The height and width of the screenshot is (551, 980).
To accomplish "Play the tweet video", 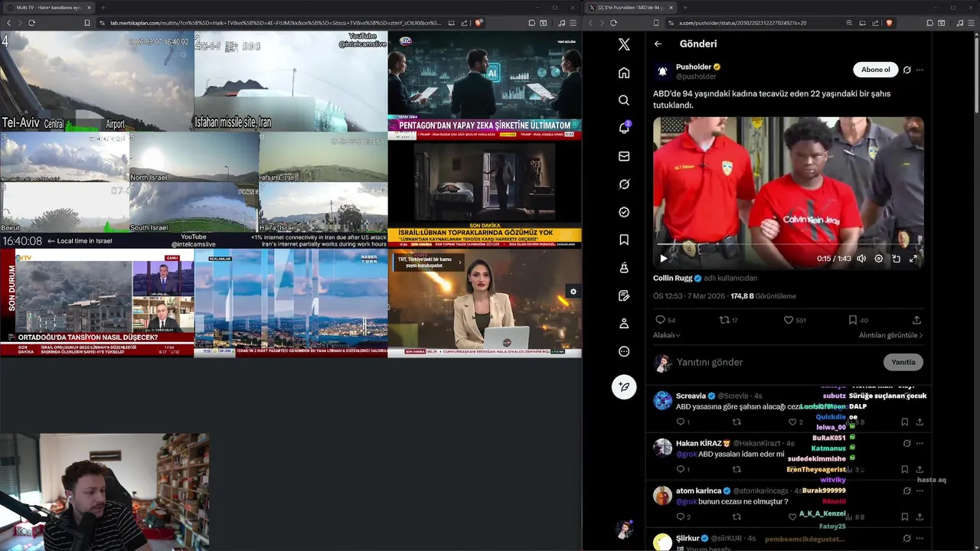I will click(663, 259).
